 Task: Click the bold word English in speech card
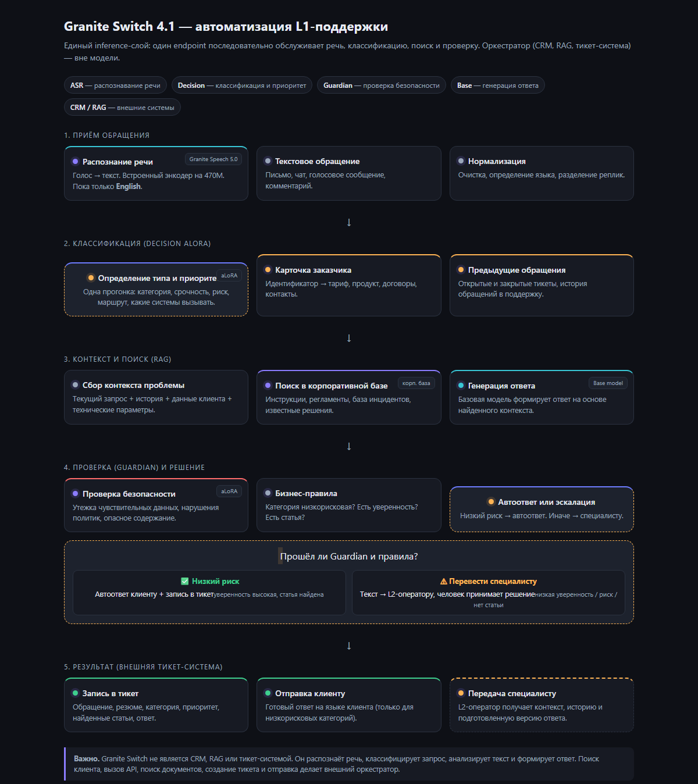pyautogui.click(x=128, y=187)
